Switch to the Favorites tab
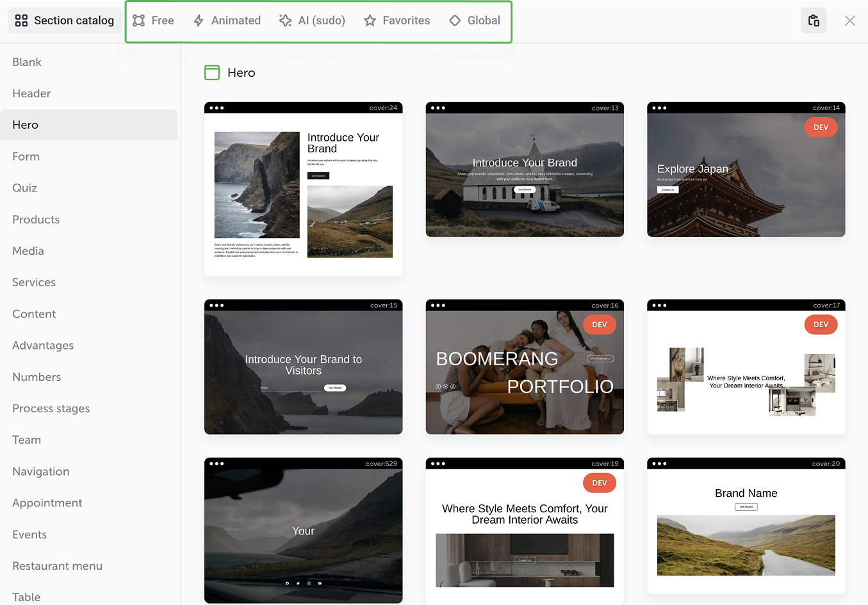Viewport: 868px width, 605px height. 405,20
